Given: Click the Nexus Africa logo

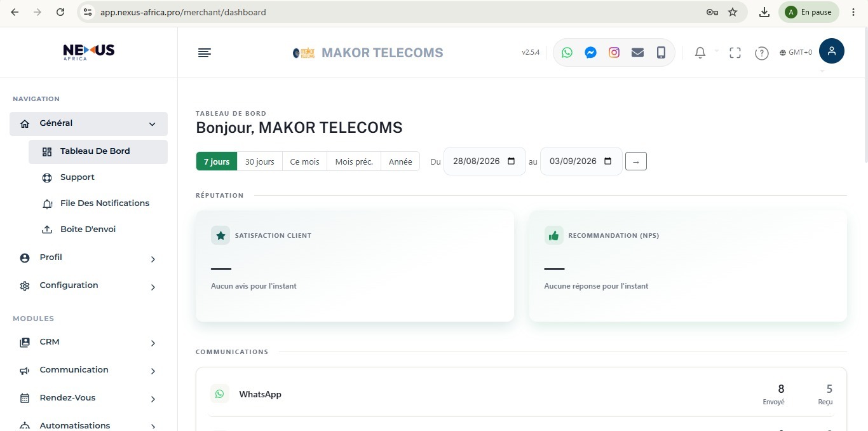Looking at the screenshot, I should pos(89,52).
